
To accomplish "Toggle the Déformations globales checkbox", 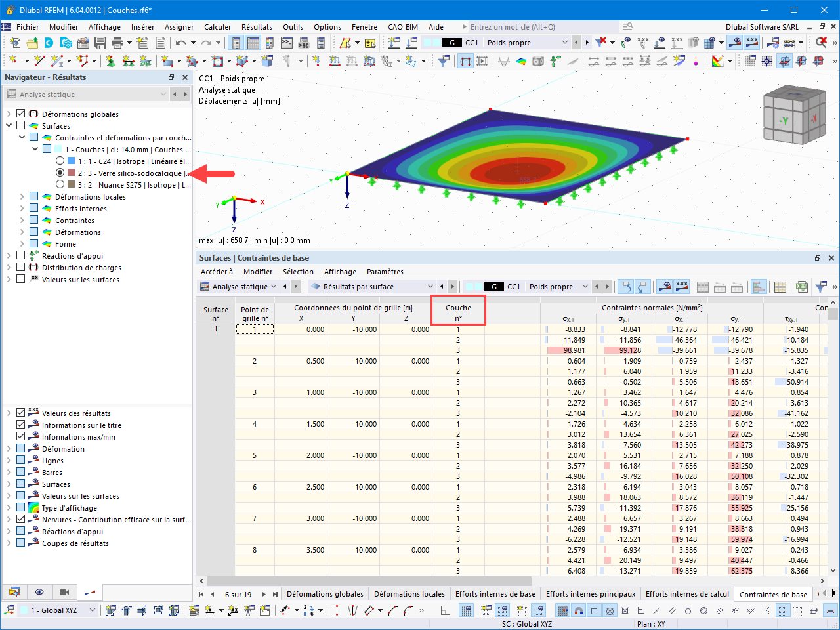I will click(21, 114).
